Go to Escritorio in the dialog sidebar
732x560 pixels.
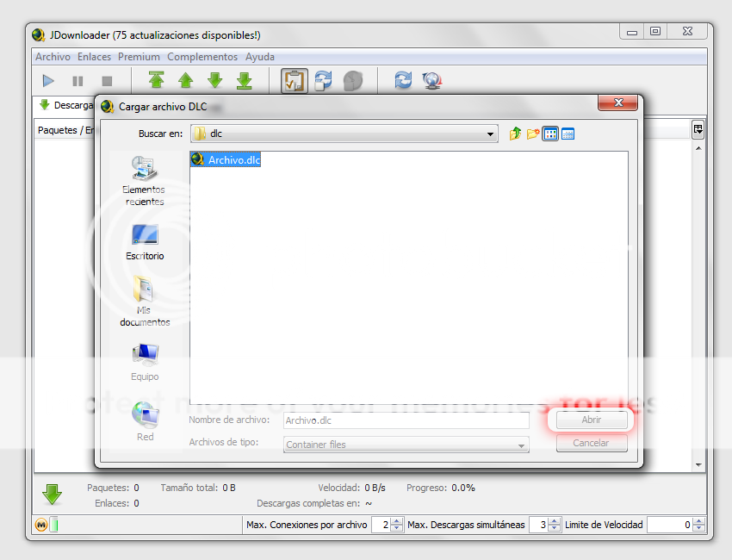tap(145, 242)
